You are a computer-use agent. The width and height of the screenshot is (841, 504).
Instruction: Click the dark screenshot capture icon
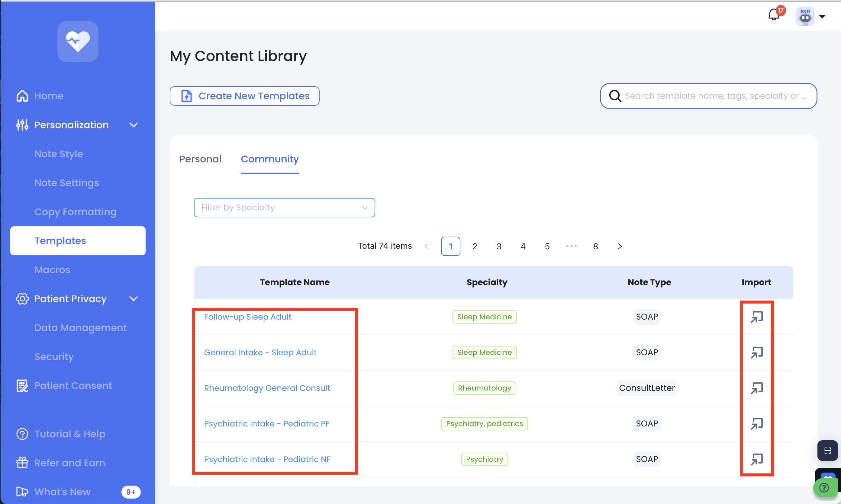(x=827, y=450)
